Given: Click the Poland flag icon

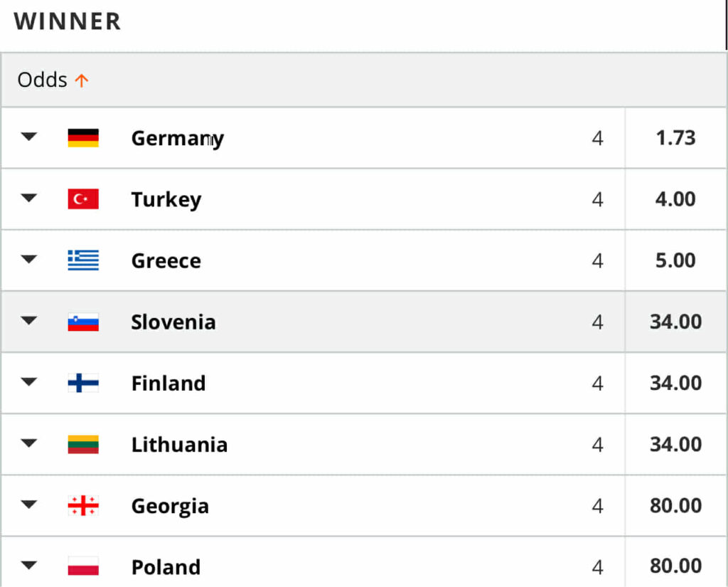Looking at the screenshot, I should coord(83,567).
